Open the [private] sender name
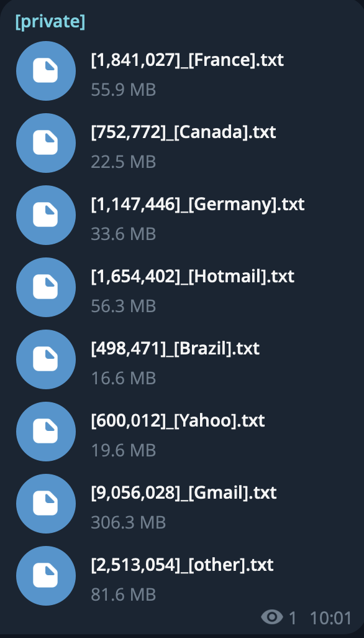This screenshot has height=638, width=364. pyautogui.click(x=50, y=22)
